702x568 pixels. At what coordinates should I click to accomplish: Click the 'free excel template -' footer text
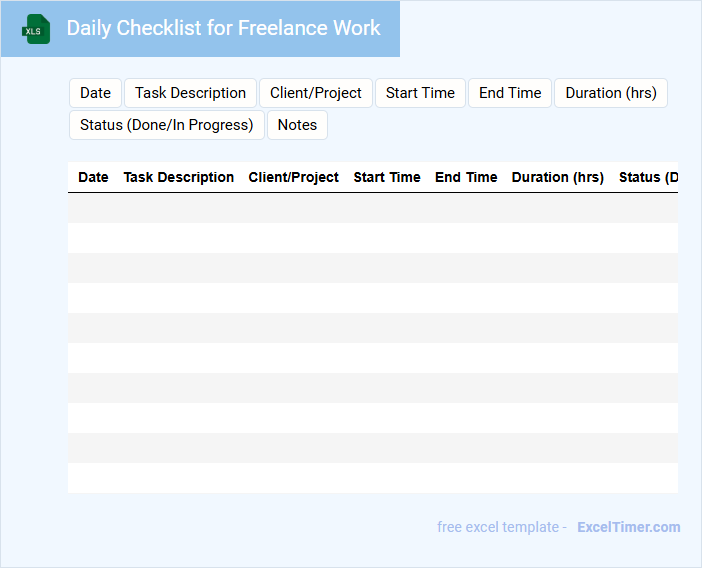(x=502, y=527)
